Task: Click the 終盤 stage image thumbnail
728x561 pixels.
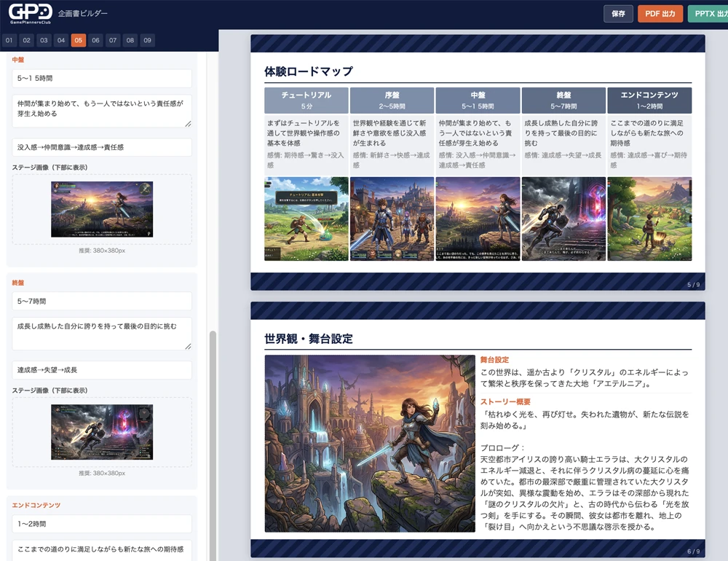Action: [102, 433]
